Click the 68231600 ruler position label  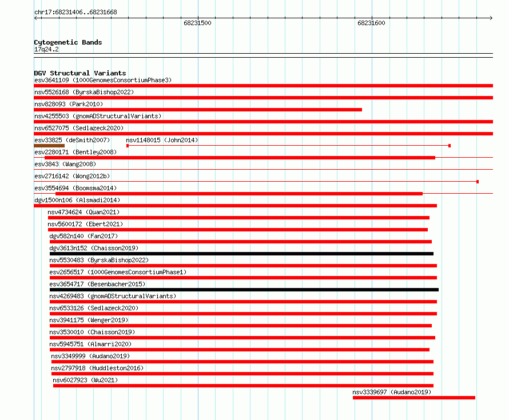point(371,23)
